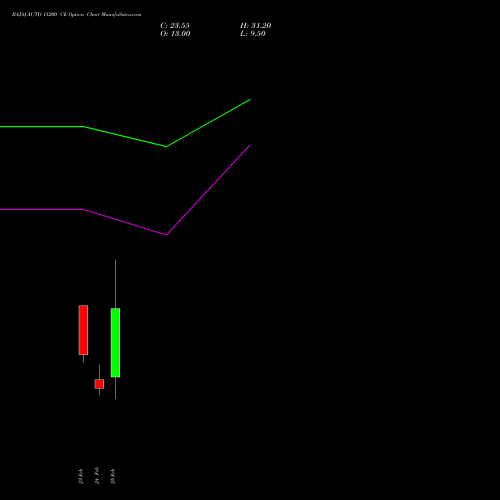The width and height of the screenshot is (500, 500).
Task: Select the tall green candlestick body
Action: click(x=115, y=343)
